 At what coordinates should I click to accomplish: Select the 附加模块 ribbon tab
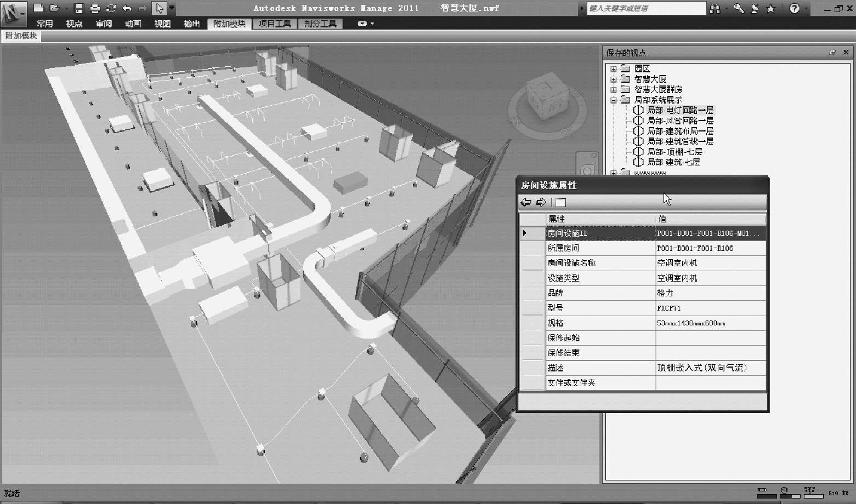(229, 24)
